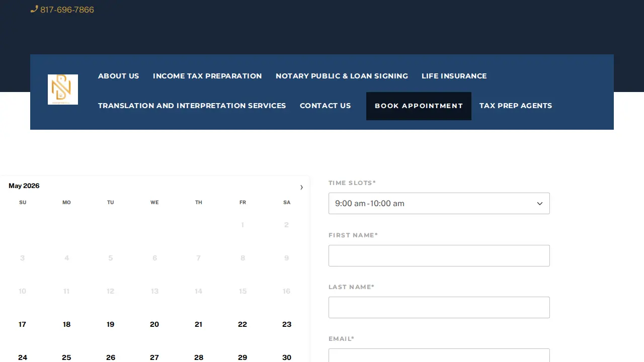This screenshot has width=644, height=362.
Task: Select May 25 on the calendar
Action: pos(66,356)
